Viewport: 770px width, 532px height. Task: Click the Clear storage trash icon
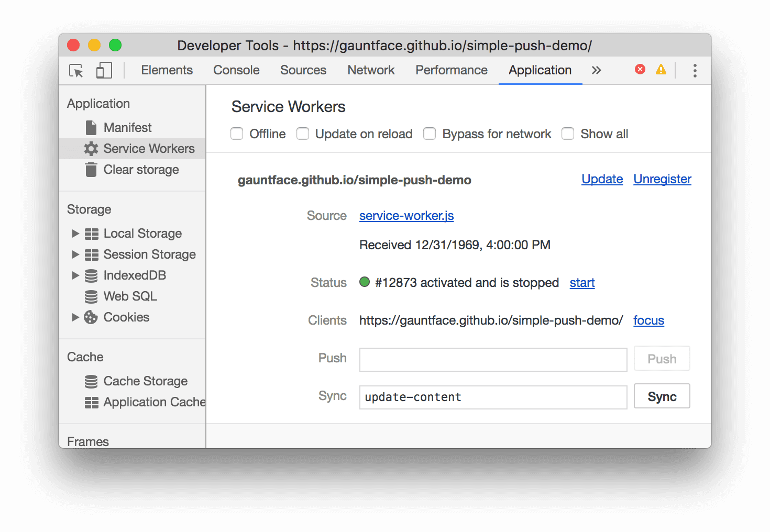point(91,169)
